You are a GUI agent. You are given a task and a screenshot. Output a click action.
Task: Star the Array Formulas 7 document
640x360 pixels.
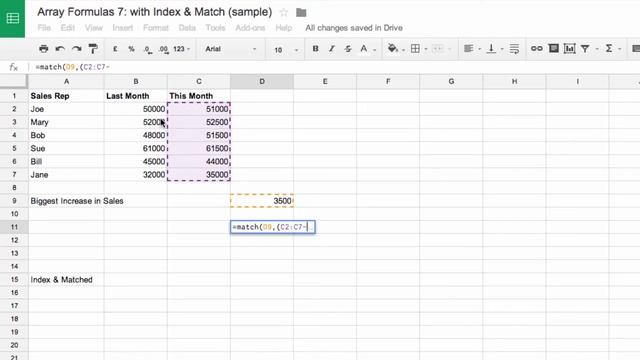pos(284,13)
